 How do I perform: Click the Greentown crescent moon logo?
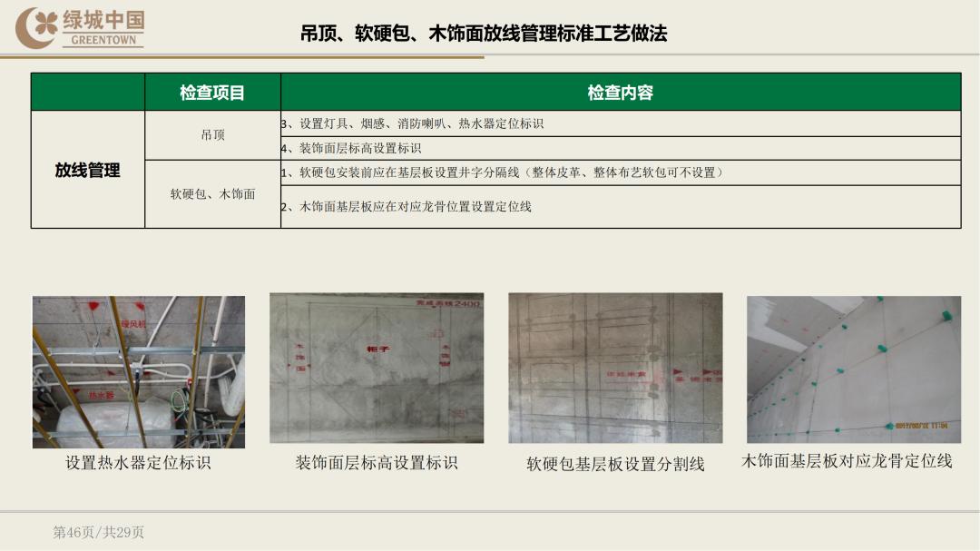30,25
